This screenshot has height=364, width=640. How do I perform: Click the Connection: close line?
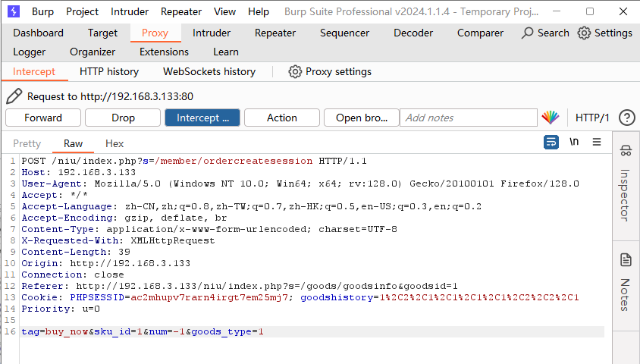73,275
